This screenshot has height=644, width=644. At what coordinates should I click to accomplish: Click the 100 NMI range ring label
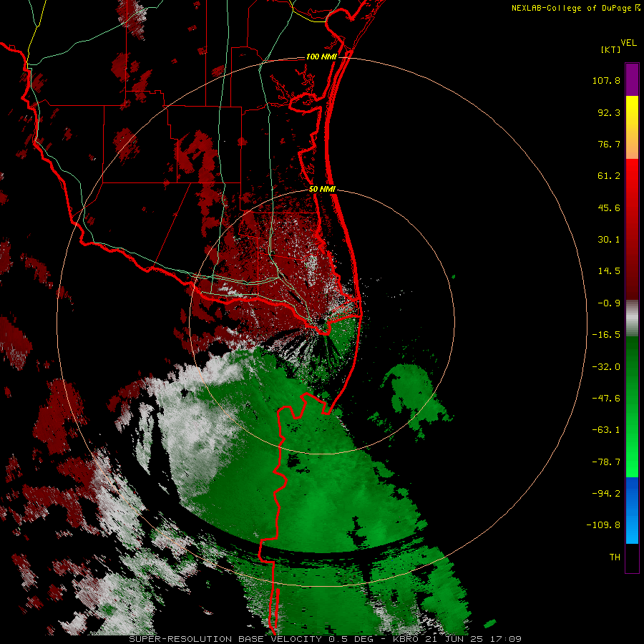coord(321,57)
